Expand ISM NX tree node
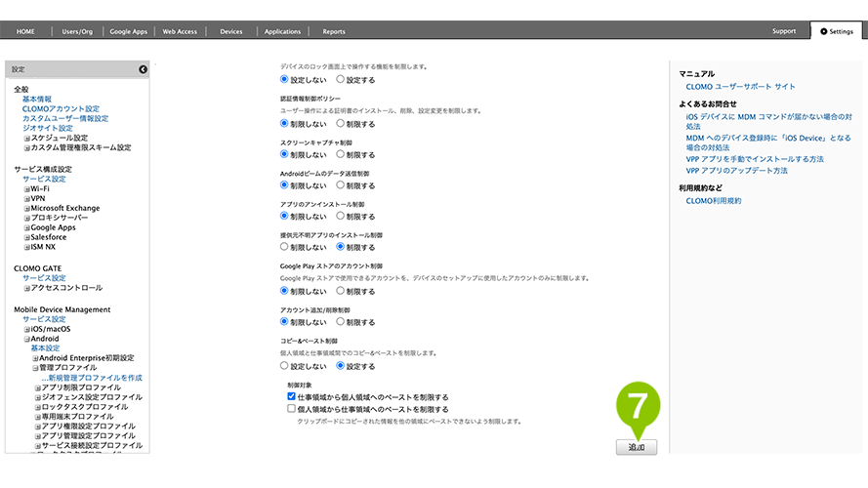 [x=26, y=247]
